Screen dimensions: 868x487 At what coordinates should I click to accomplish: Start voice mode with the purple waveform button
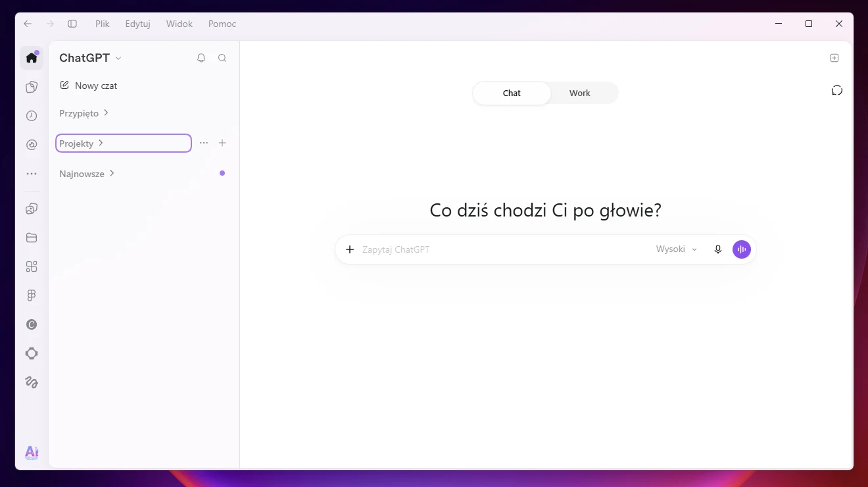(742, 249)
